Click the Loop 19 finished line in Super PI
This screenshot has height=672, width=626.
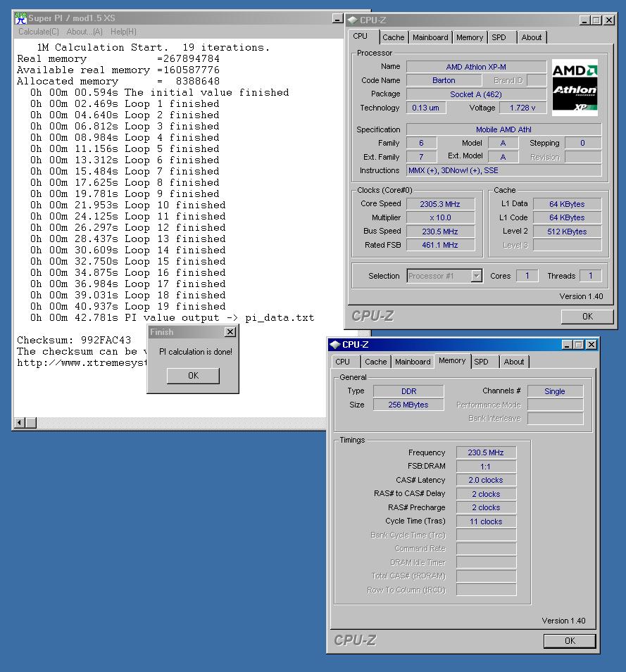127,306
